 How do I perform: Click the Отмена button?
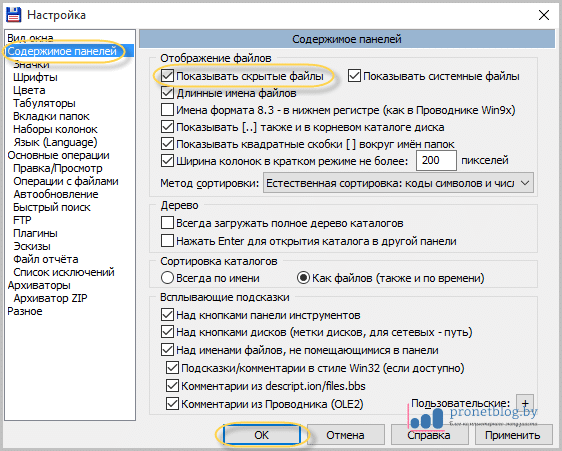(346, 435)
